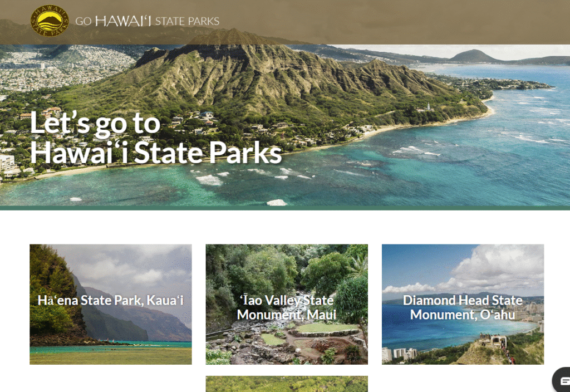The width and height of the screenshot is (570, 392).
Task: Click the word GO in the header
Action: click(x=83, y=22)
